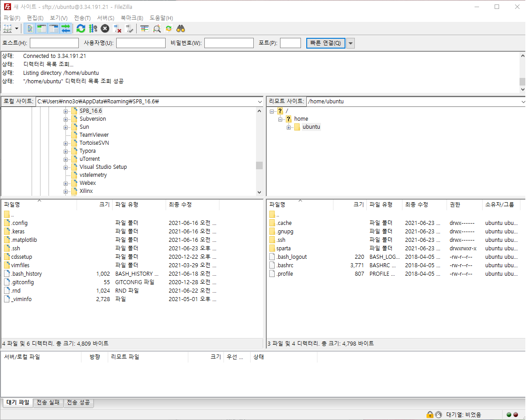Click the binoculars file search icon
The image size is (528, 420).
click(x=181, y=29)
